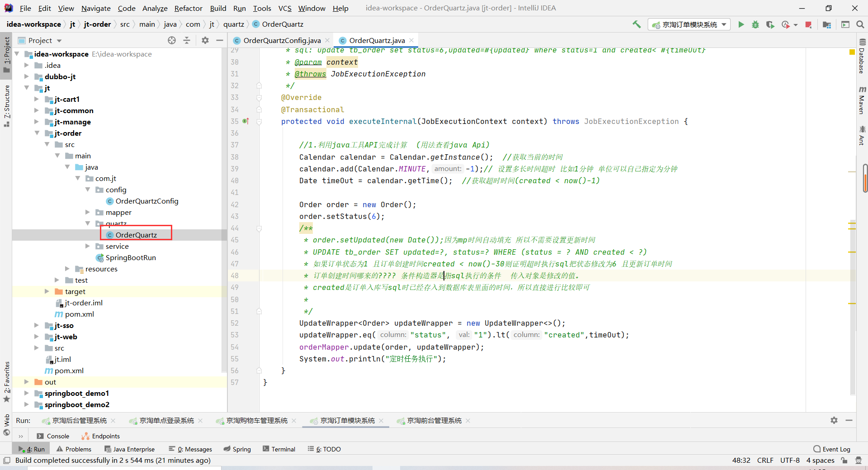Open the Structure tool window
Image resolution: width=868 pixels, height=470 pixels.
6,106
